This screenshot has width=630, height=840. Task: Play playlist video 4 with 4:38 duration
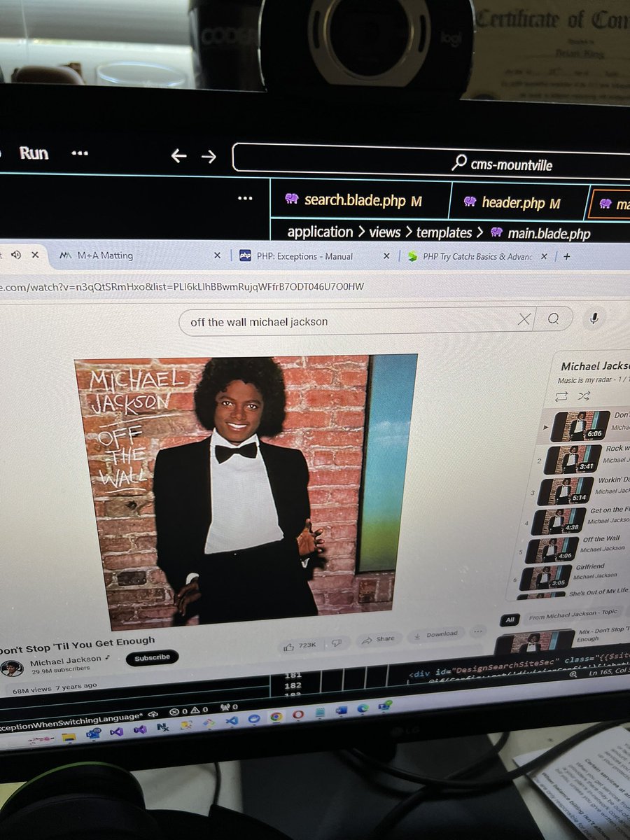(558, 521)
